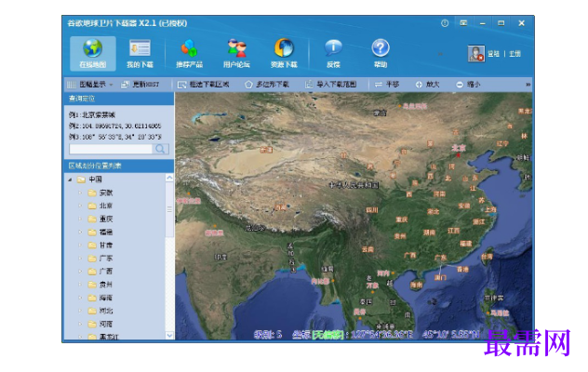
Task: Click the 放大 zoom in tool
Action: click(x=427, y=85)
